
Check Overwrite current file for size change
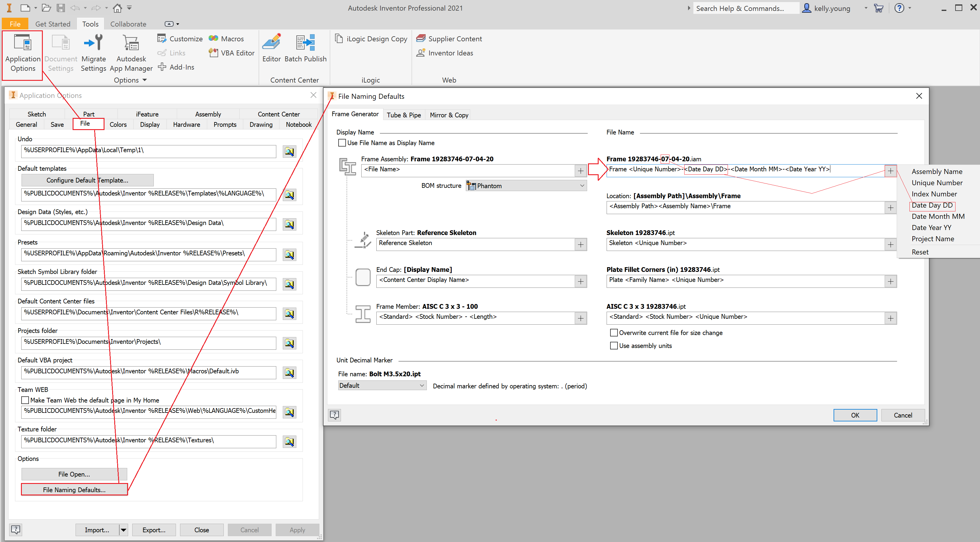pyautogui.click(x=614, y=333)
